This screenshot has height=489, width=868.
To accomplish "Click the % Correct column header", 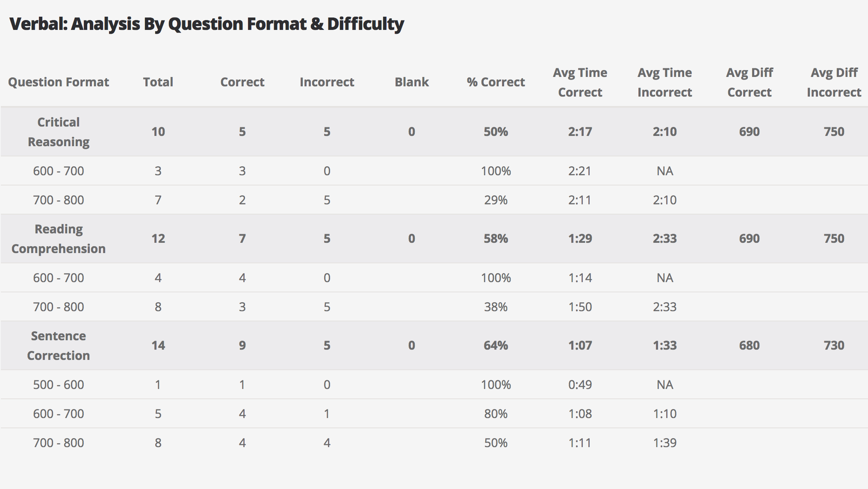I will [496, 82].
